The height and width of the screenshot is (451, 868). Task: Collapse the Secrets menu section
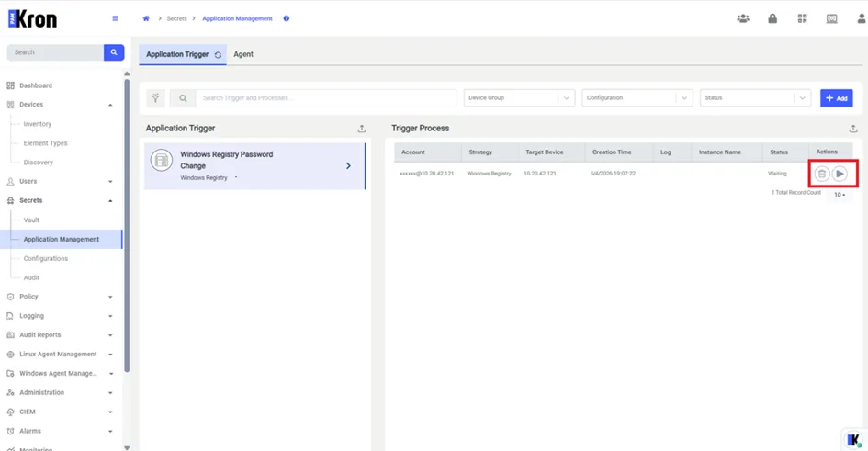coord(110,201)
